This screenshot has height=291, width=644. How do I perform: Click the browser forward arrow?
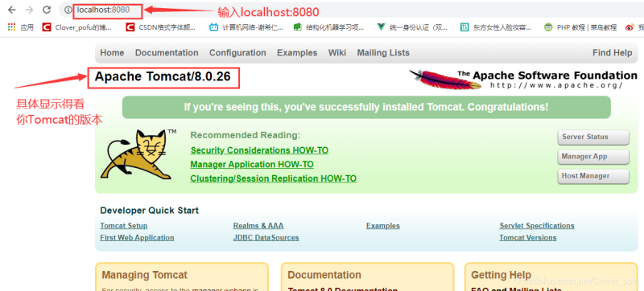[29, 10]
